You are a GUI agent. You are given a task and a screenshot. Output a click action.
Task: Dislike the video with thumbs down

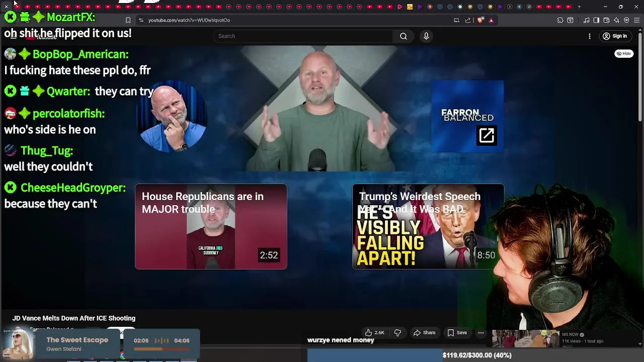click(397, 332)
